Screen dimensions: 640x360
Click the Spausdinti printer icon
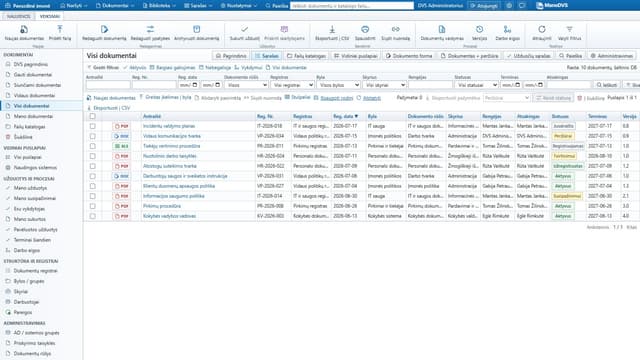365,29
